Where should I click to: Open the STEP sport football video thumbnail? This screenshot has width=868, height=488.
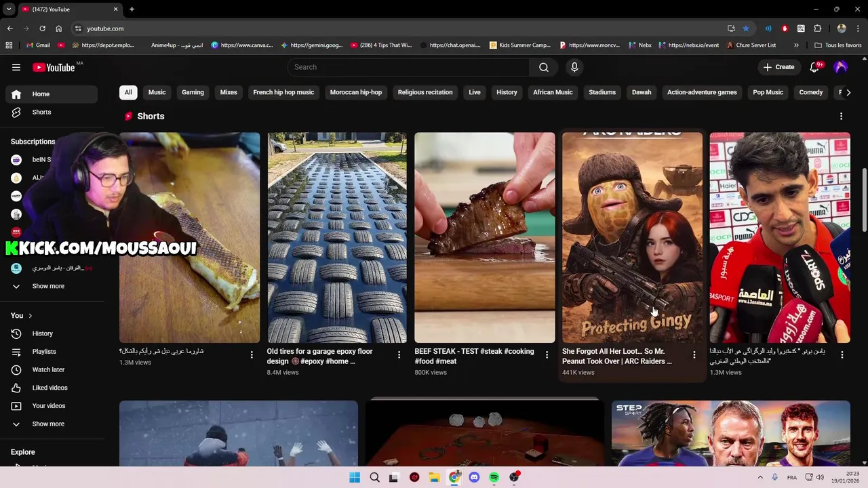[730, 434]
